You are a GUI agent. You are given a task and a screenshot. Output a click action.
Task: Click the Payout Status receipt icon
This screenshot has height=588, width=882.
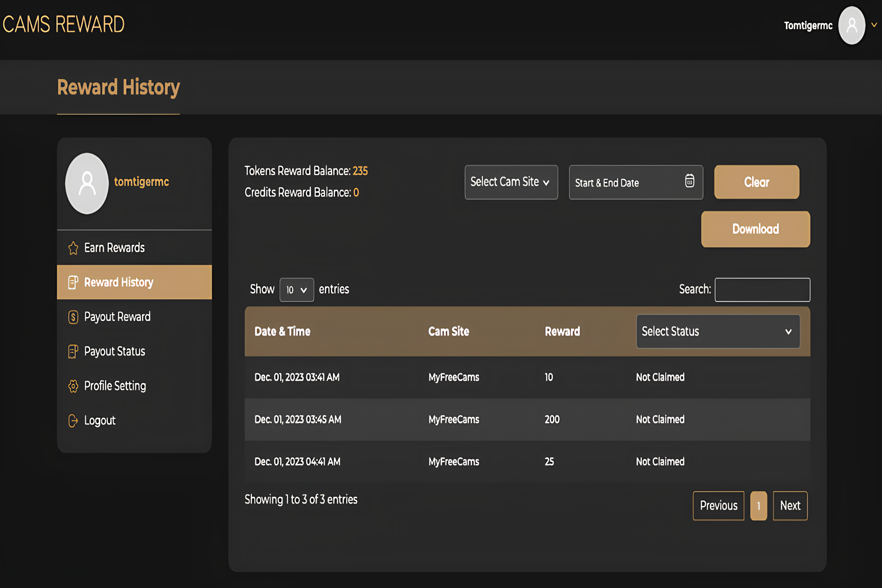[73, 351]
